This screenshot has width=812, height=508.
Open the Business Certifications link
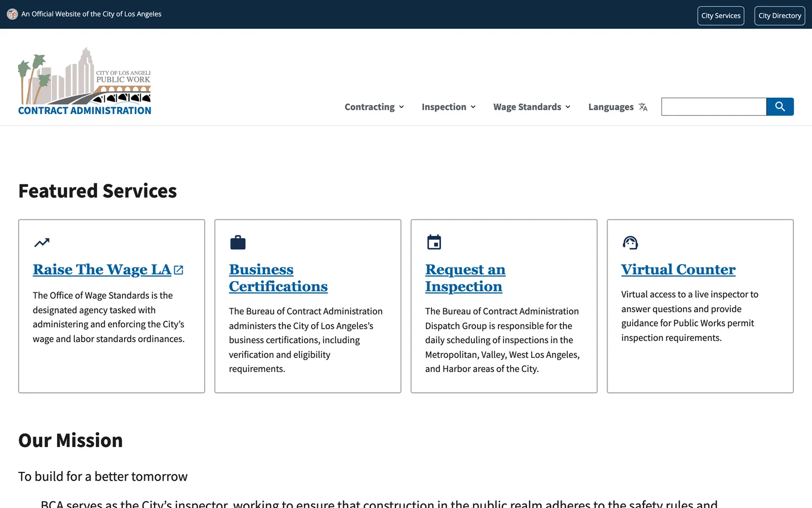278,278
